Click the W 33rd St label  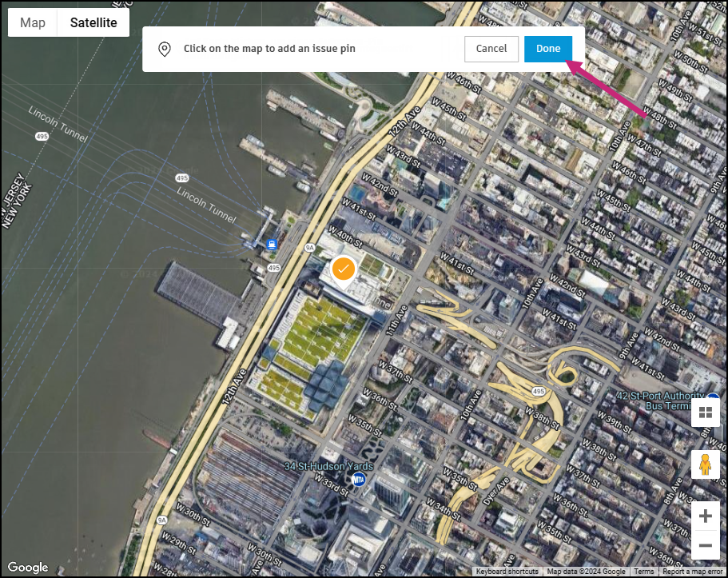(331, 485)
